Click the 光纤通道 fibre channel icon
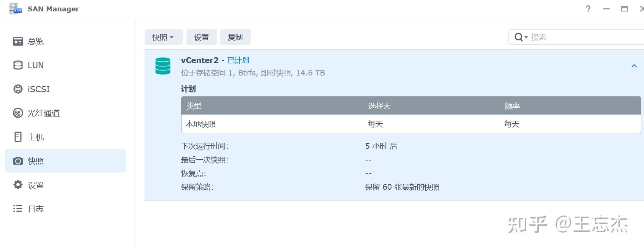The width and height of the screenshot is (644, 250). click(x=18, y=113)
